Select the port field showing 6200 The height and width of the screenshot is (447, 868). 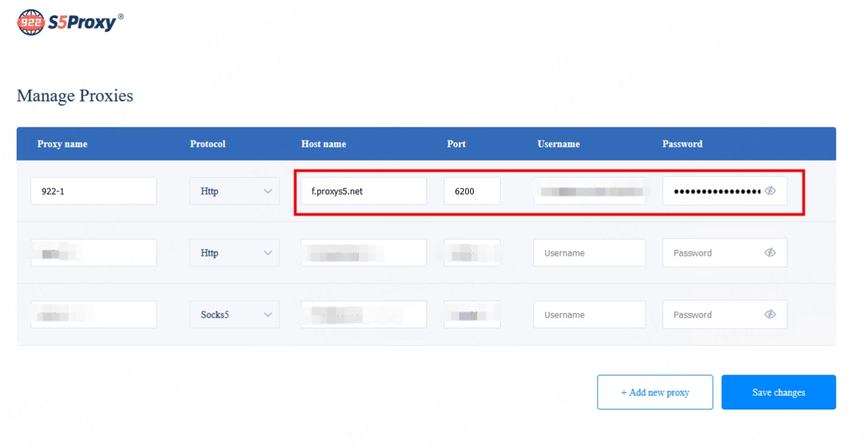[x=472, y=191]
